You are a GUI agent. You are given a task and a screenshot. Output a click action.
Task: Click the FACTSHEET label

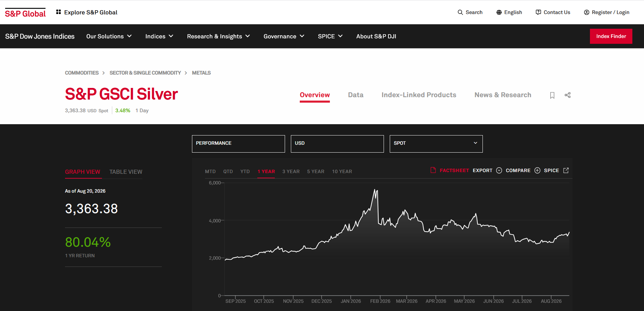(454, 170)
